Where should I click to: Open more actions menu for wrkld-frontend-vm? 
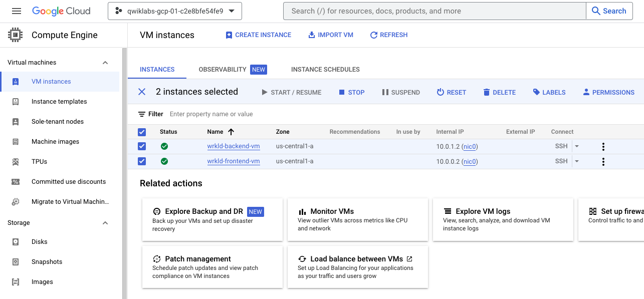[603, 162]
